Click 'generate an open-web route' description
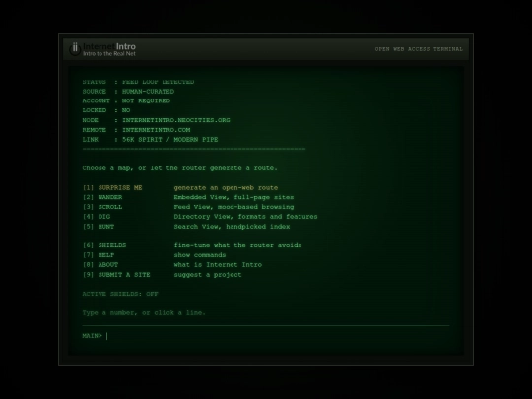The height and width of the screenshot is (399, 532). [226, 188]
